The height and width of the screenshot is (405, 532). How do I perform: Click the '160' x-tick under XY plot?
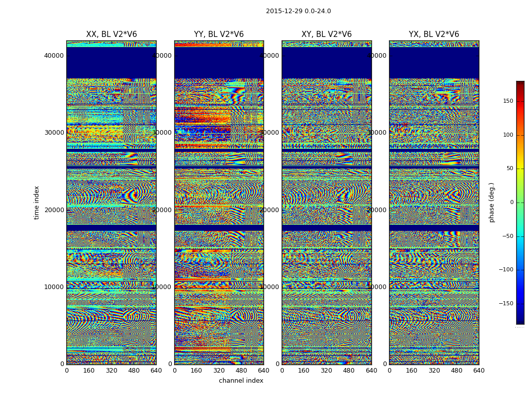(x=304, y=371)
